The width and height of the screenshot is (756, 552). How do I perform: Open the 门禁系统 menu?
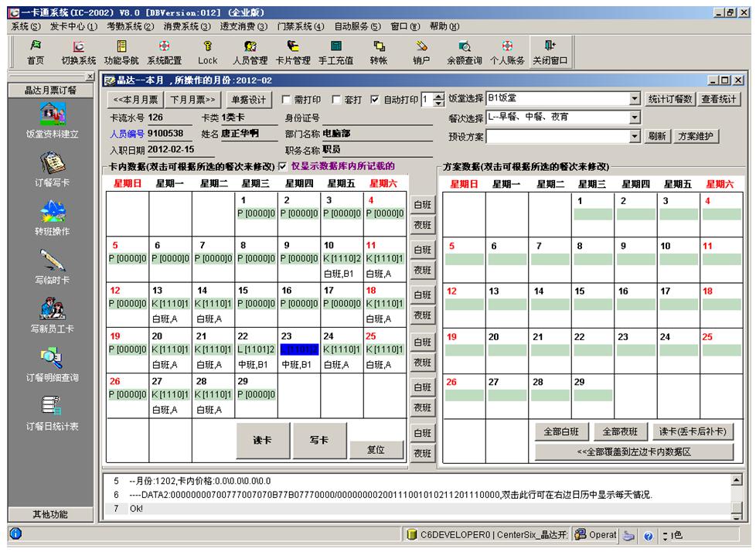pos(301,26)
